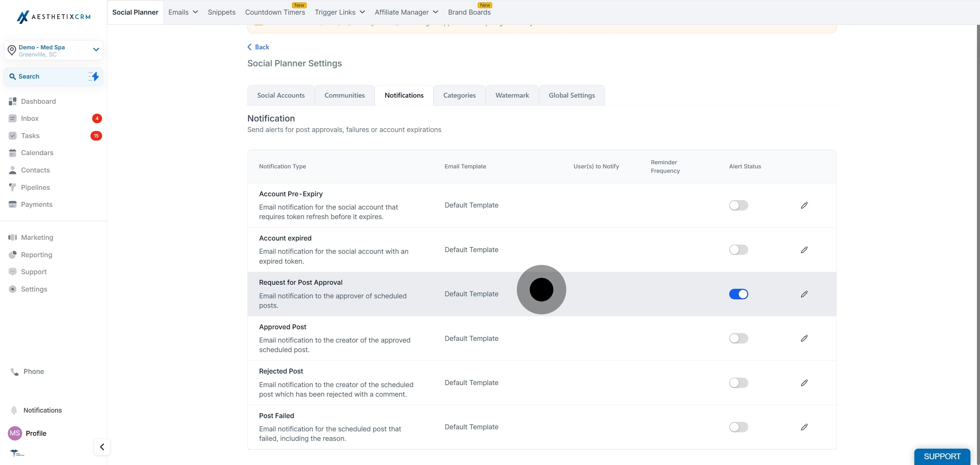This screenshot has width=980, height=465.
Task: Click the pencil icon for Post Failed
Action: point(804,427)
